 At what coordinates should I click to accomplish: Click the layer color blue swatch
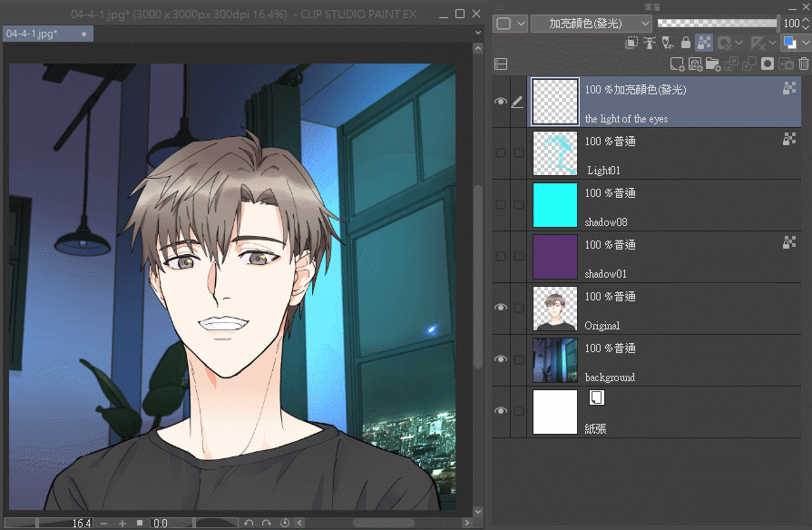point(789,43)
